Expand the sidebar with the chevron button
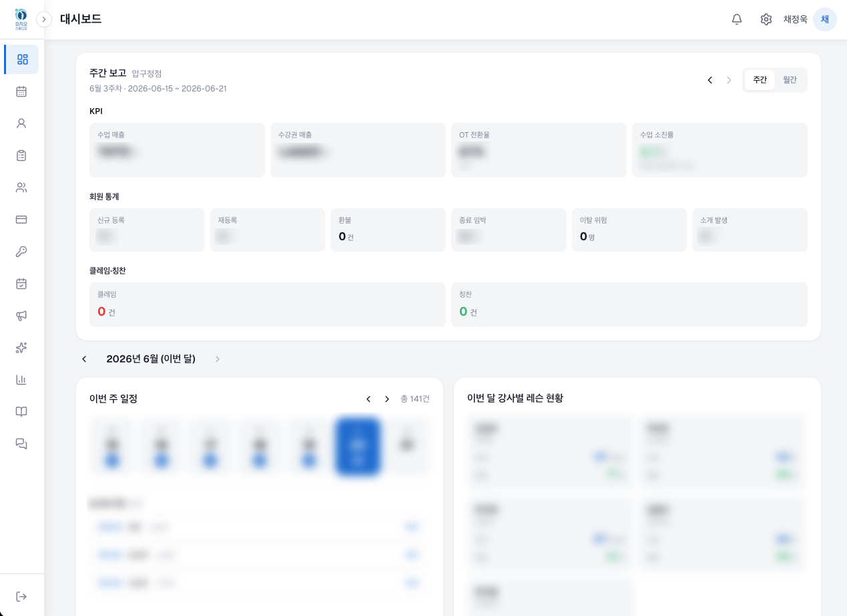The height and width of the screenshot is (616, 847). click(44, 19)
